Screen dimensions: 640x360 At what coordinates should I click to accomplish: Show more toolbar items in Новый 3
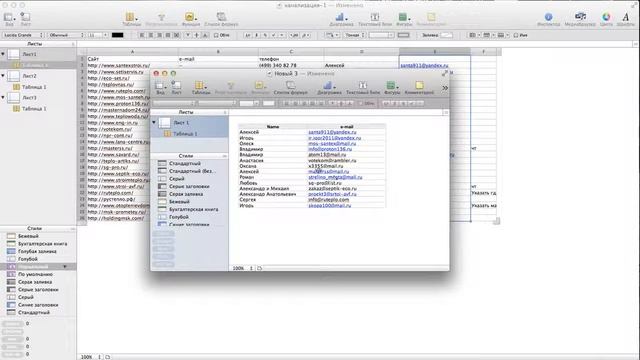point(444,88)
